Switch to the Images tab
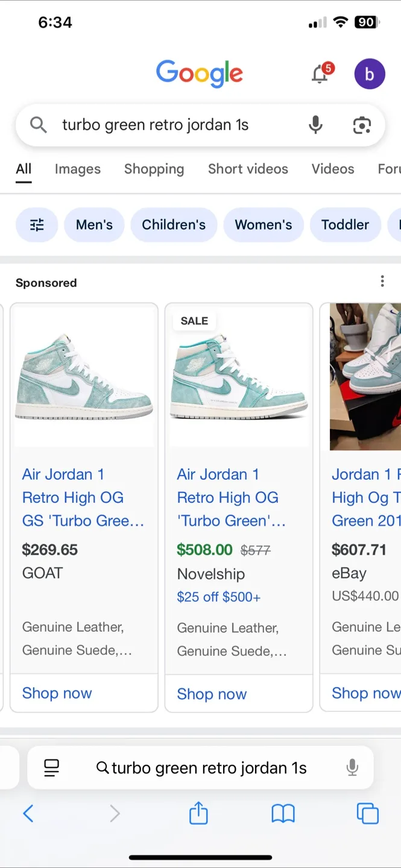The height and width of the screenshot is (868, 401). point(77,169)
